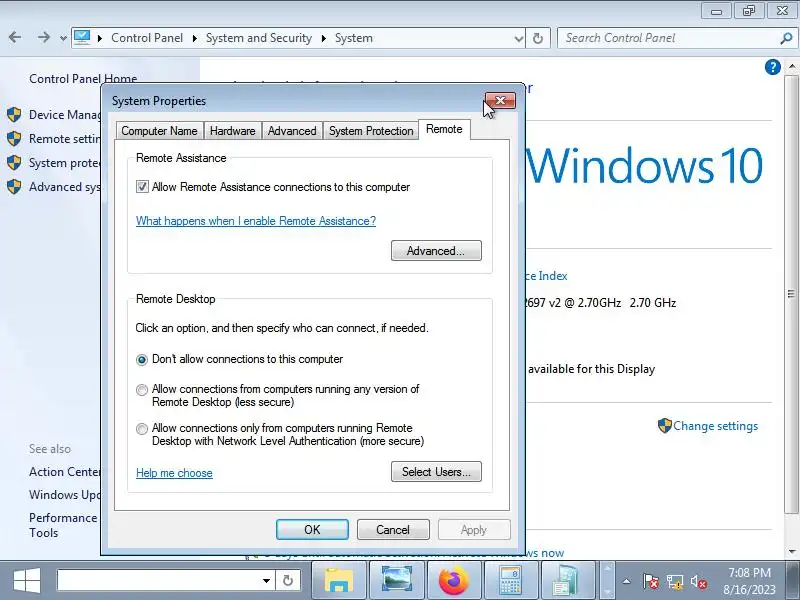Click the Select Users... button
800x600 pixels.
point(436,471)
